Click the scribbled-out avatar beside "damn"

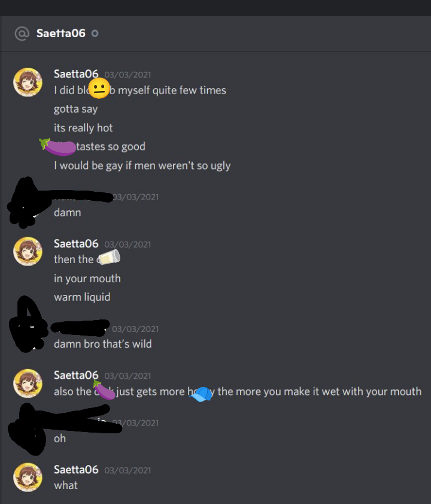pyautogui.click(x=26, y=203)
